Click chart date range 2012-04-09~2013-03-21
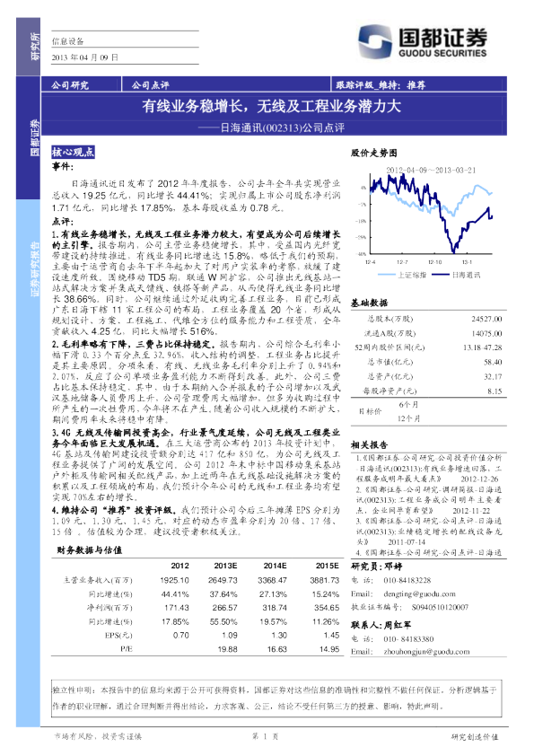Viewport: 534px width, 756px height. [x=431, y=171]
